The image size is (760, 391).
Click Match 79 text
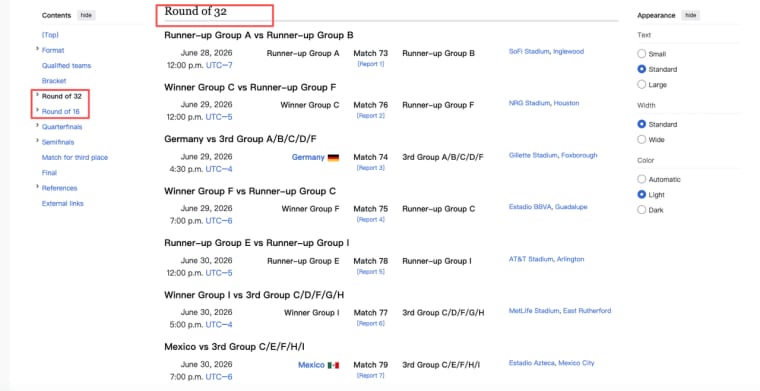pyautogui.click(x=371, y=365)
